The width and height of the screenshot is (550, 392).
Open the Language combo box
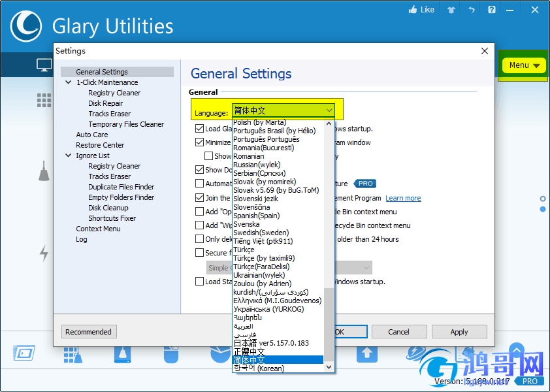click(283, 110)
